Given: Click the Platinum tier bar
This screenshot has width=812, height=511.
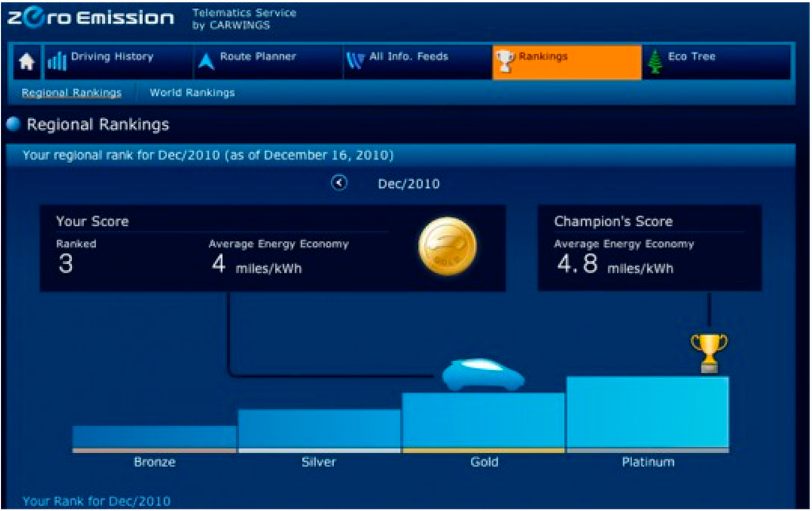Looking at the screenshot, I should pos(647,413).
